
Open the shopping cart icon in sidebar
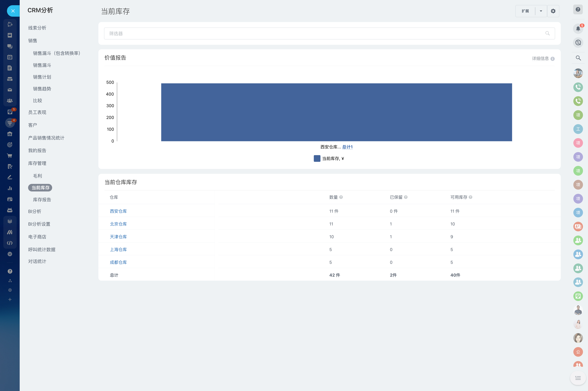point(10,156)
